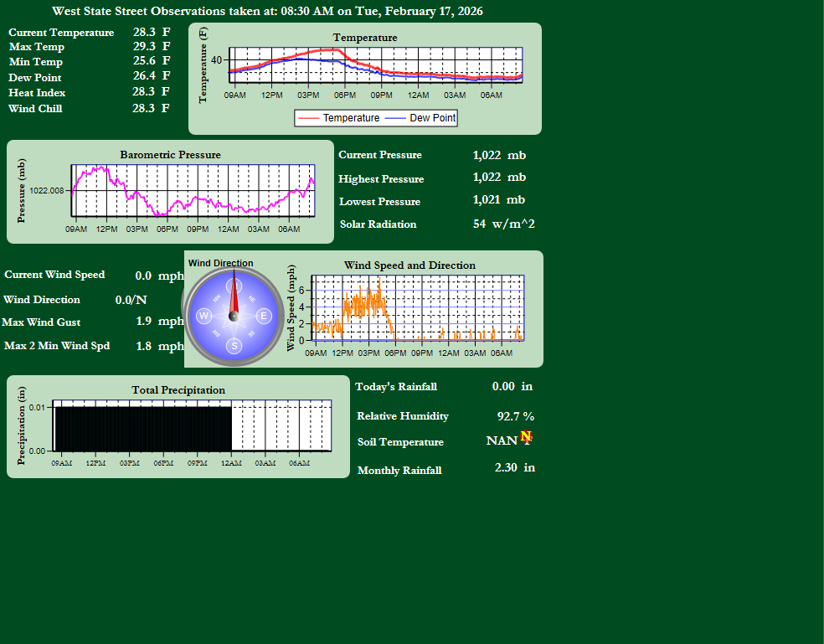824x644 pixels.
Task: Click the W marker on wind compass
Action: click(x=203, y=316)
